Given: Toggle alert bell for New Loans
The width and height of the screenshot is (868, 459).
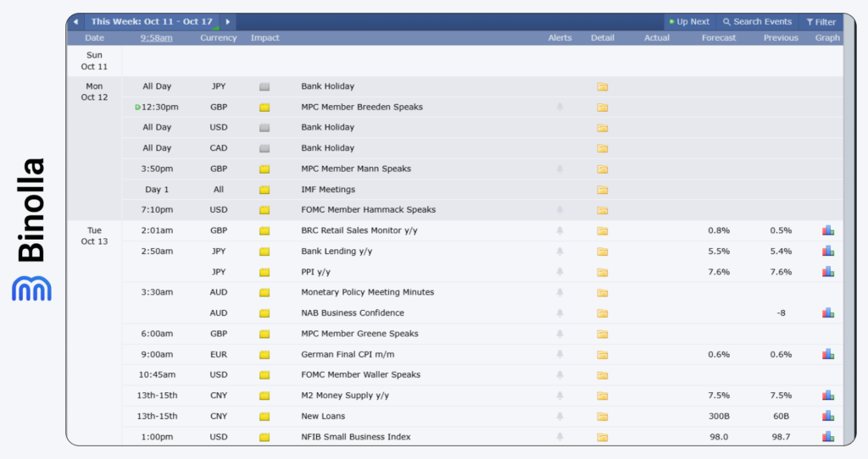Looking at the screenshot, I should 559,416.
